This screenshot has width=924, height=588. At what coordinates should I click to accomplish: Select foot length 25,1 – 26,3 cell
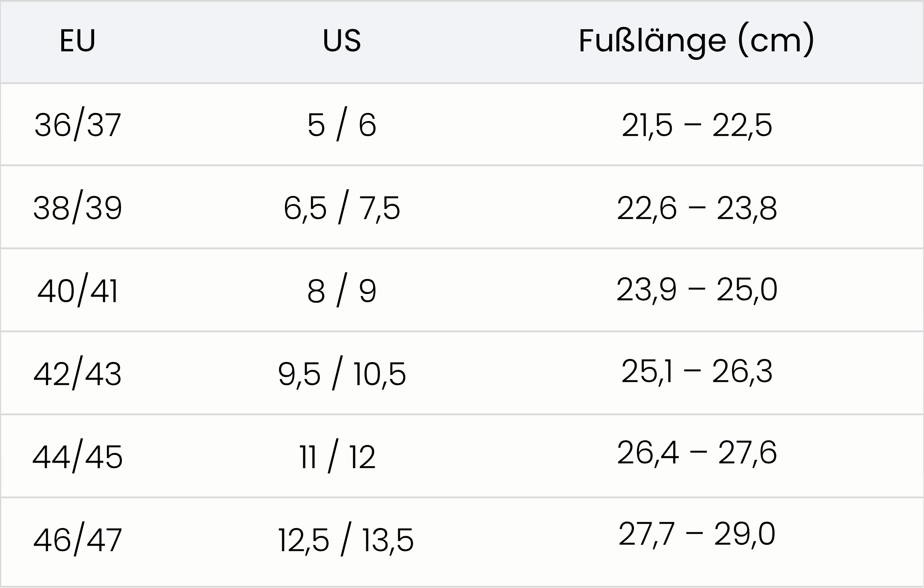697,371
